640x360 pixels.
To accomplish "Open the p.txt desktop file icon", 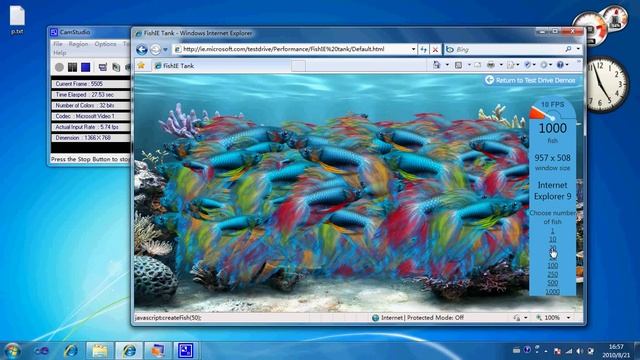I will point(17,20).
